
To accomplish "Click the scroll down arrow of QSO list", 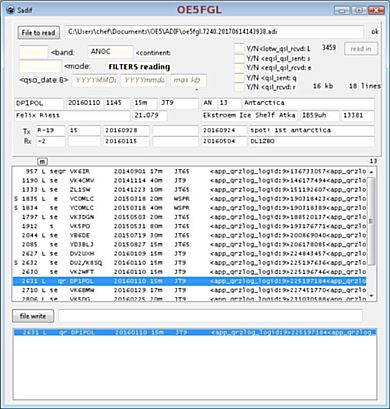I will 371,296.
